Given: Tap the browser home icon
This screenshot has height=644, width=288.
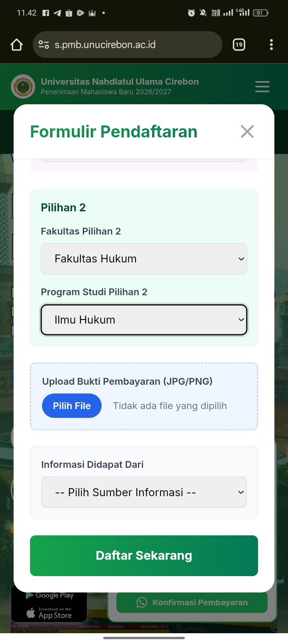Looking at the screenshot, I should click(16, 45).
